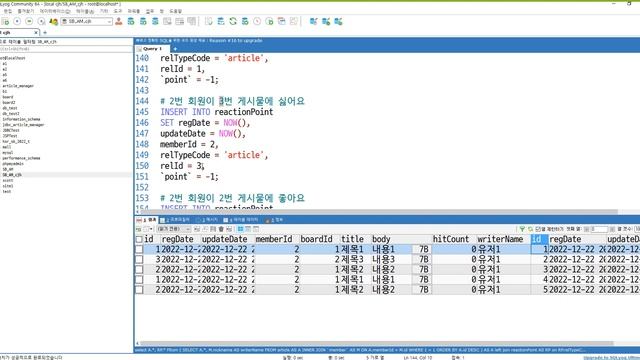
Task: Switch to the 3 메시지 tab
Action: click(207, 220)
